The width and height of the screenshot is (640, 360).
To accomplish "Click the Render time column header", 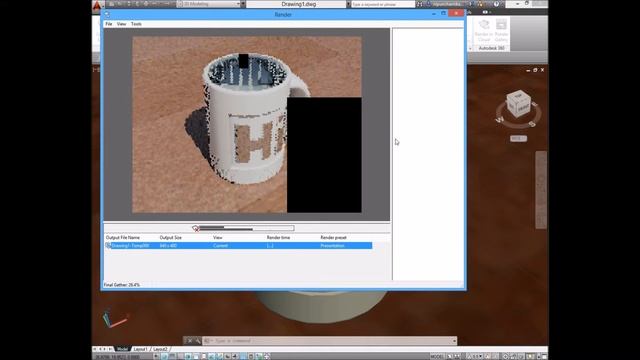I will [278, 238].
